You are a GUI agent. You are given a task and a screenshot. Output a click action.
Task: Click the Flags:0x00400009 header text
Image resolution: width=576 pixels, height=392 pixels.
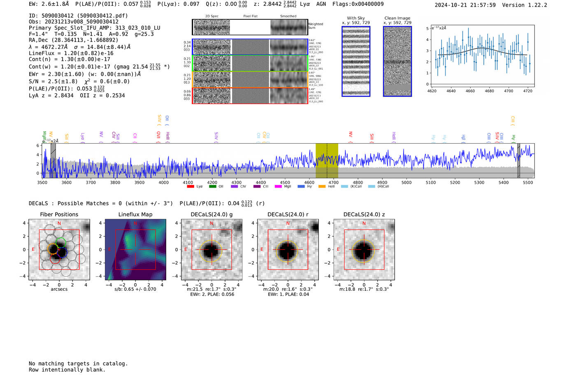coord(358,4)
